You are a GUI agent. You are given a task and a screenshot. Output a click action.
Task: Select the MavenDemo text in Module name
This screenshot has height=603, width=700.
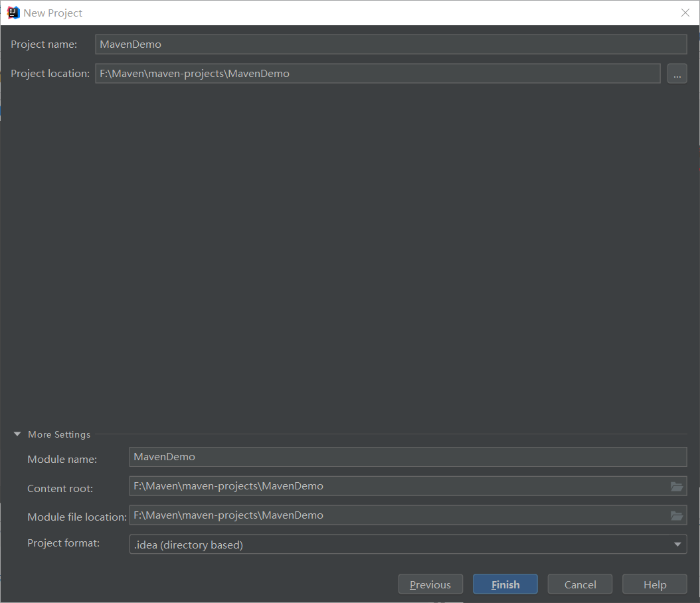tap(164, 456)
